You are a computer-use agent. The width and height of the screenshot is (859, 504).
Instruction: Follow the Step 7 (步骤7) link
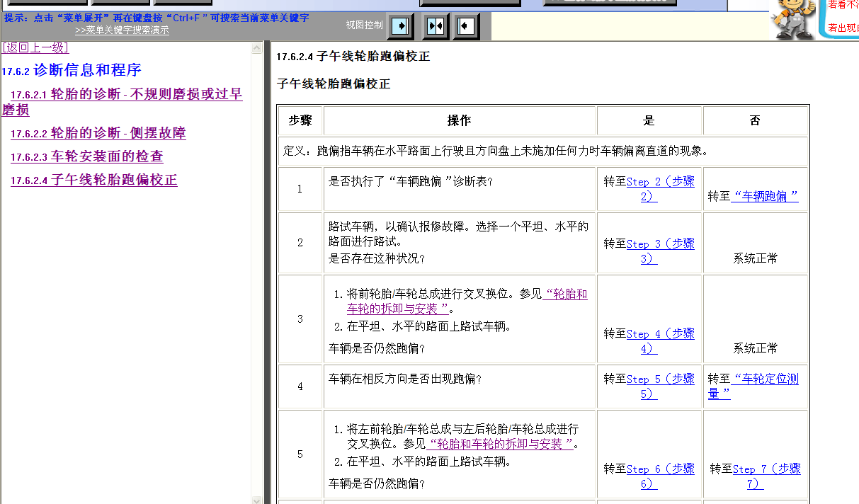[x=767, y=476]
